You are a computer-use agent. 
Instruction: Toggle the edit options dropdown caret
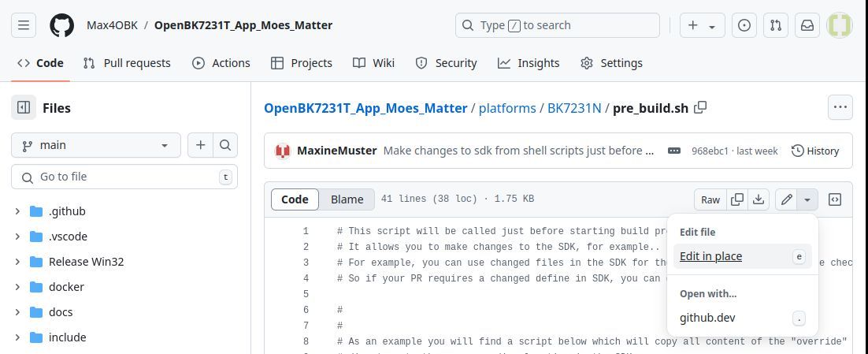pyautogui.click(x=807, y=199)
